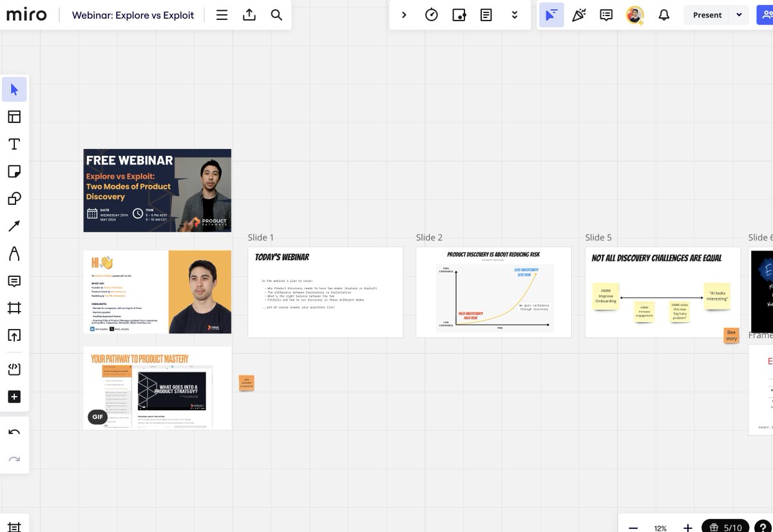This screenshot has height=532, width=773.
Task: Toggle collaborator cursors visibility
Action: 551,14
